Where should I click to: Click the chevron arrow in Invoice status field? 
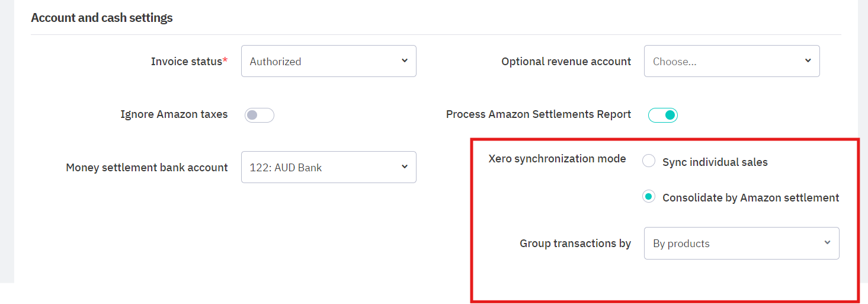(x=404, y=60)
